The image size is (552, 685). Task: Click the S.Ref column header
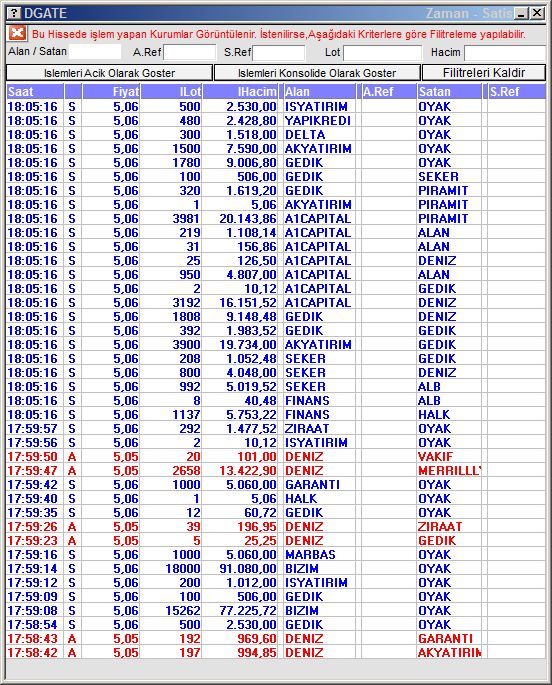click(x=517, y=92)
